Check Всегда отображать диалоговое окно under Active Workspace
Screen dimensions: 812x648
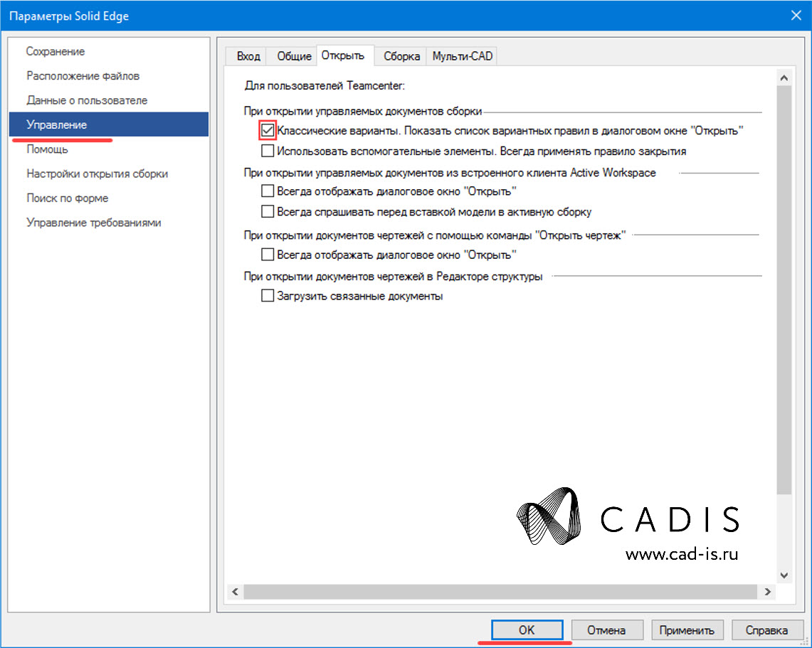(267, 191)
